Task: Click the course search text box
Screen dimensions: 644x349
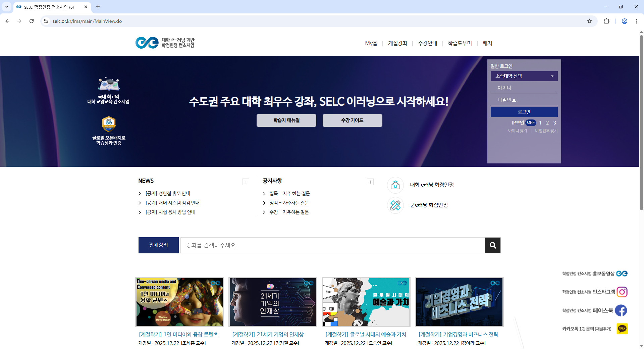Action: pyautogui.click(x=333, y=245)
